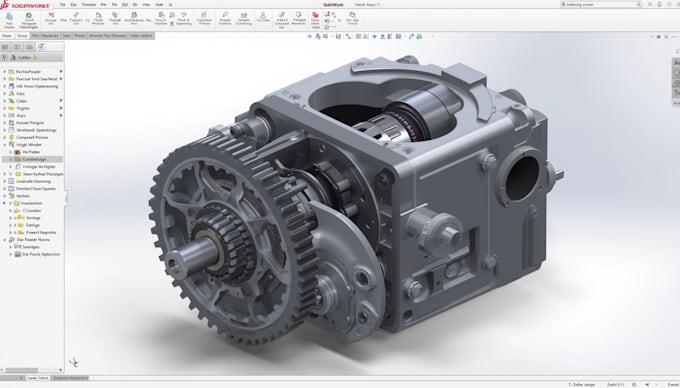Select the first bottom tab beside the scroll arrows
The image size is (680, 388).
pos(38,378)
